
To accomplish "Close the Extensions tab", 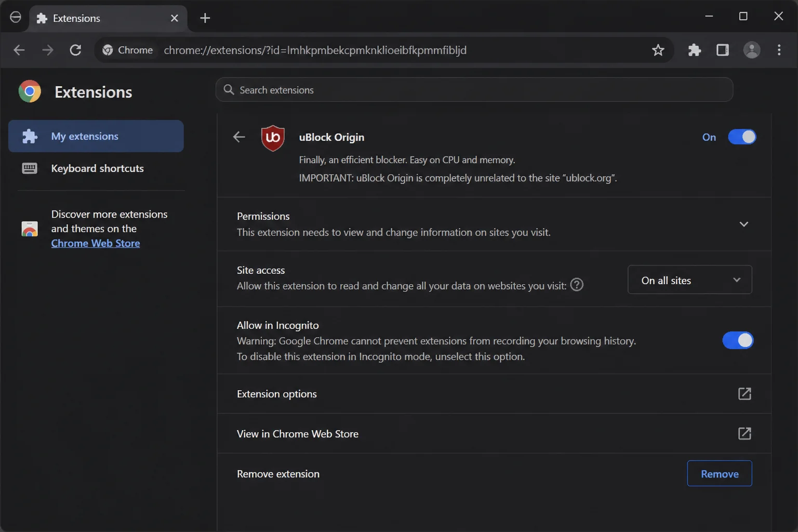I will 175,18.
